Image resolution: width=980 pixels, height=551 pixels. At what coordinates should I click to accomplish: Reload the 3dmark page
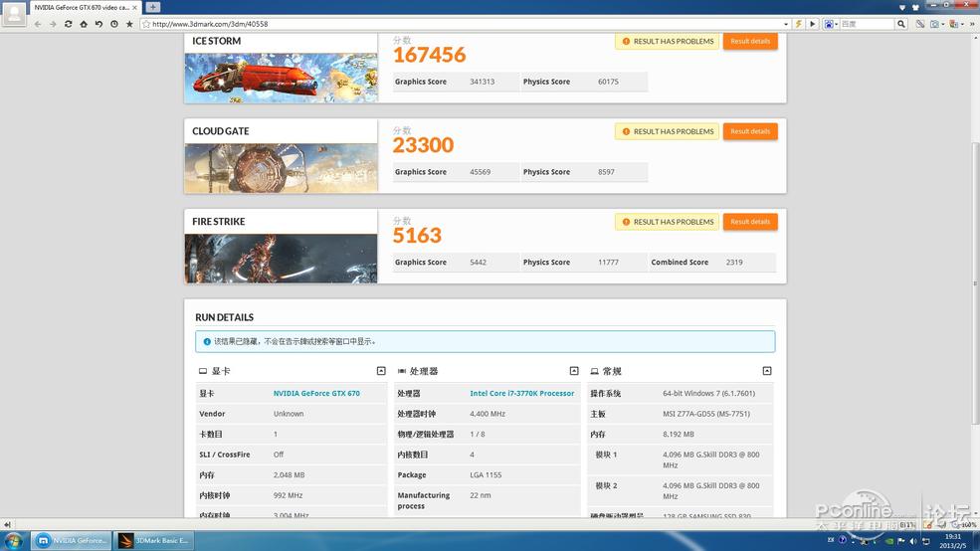pos(68,24)
